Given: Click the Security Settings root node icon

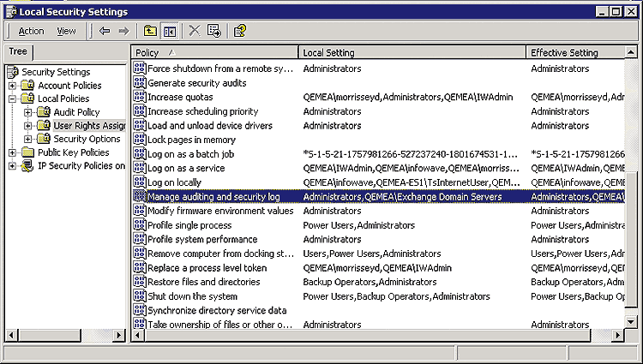Looking at the screenshot, I should click(x=13, y=72).
